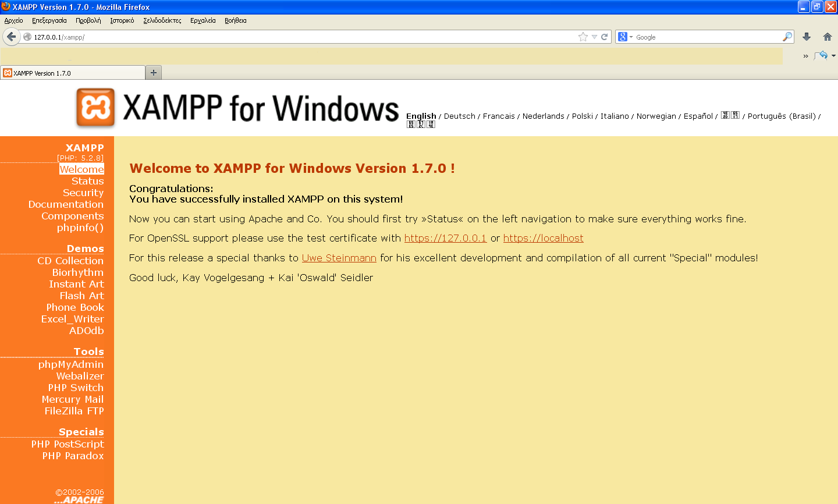Viewport: 838px width, 504px height.
Task: Click the site icon in address bar
Action: point(27,37)
